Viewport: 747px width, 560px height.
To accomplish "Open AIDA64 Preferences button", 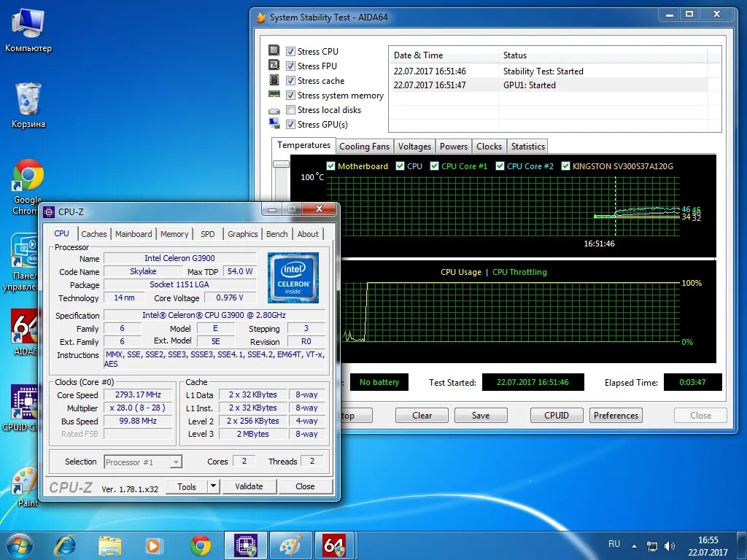I will tap(616, 415).
